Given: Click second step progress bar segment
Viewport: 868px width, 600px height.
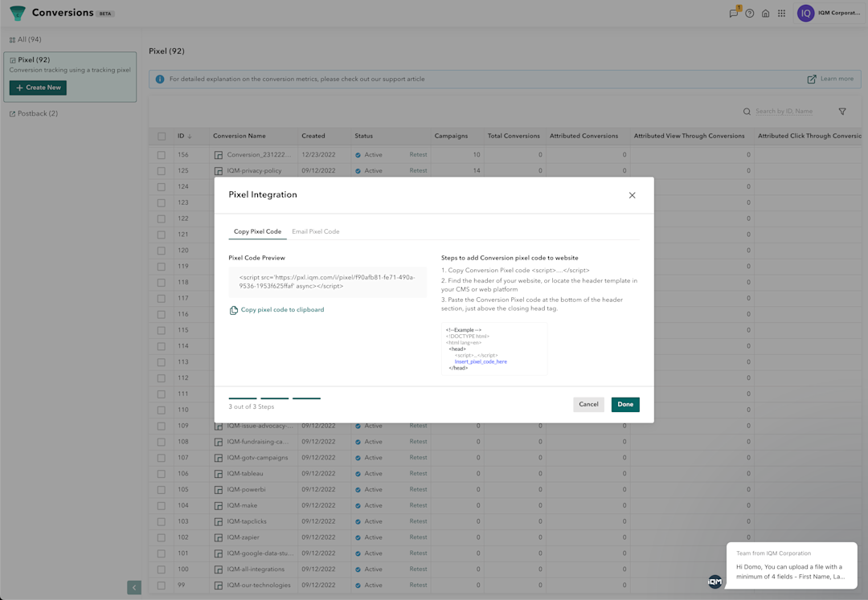Looking at the screenshot, I should [275, 398].
